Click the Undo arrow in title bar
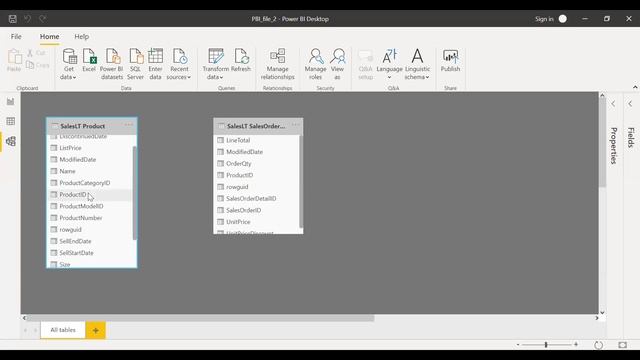Screen dimensions: 640x360 (x=27, y=19)
